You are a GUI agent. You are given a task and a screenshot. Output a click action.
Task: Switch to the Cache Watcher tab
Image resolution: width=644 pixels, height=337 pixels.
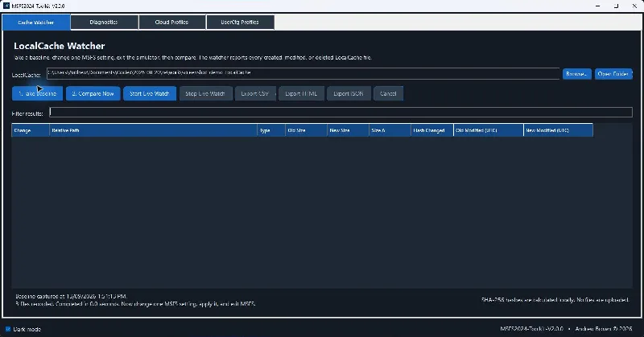point(36,23)
